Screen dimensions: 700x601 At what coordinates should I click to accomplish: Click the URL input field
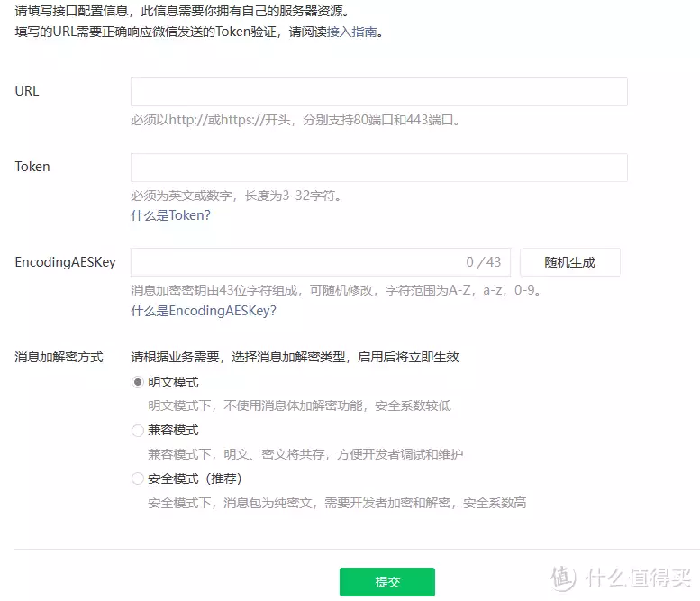pos(379,92)
